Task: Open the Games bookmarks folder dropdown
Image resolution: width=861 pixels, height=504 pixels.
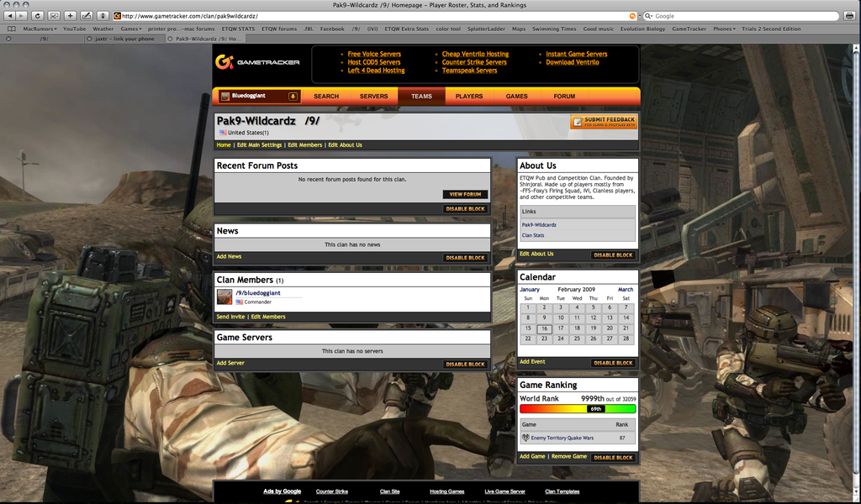Action: click(131, 29)
